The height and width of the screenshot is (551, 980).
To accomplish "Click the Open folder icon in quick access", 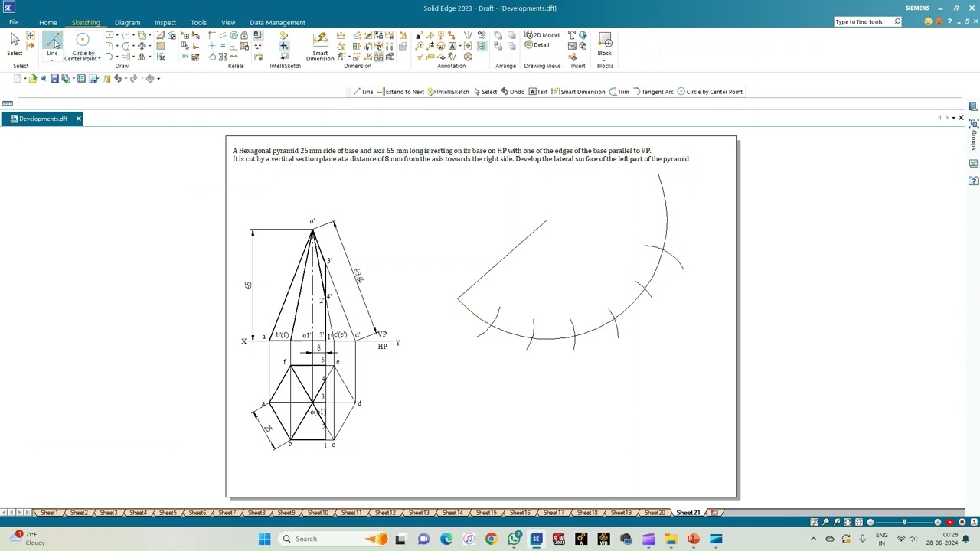I will pyautogui.click(x=33, y=78).
